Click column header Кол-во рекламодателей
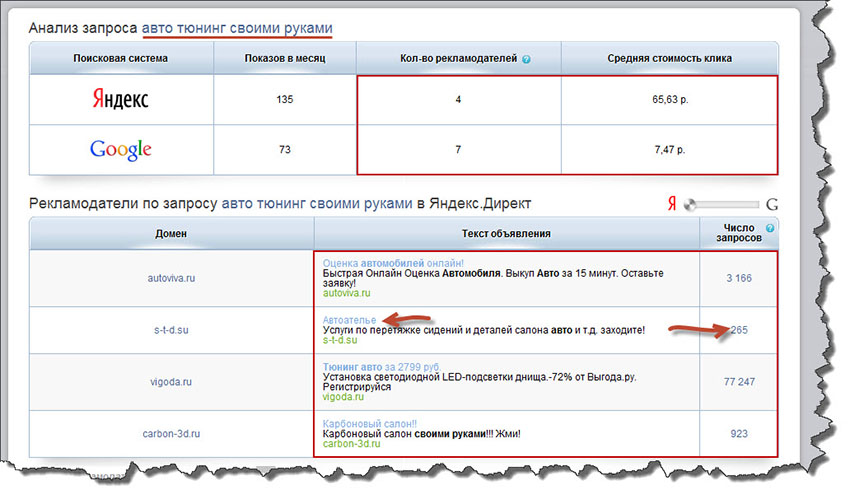Image resolution: width=850 pixels, height=499 pixels. point(459,59)
